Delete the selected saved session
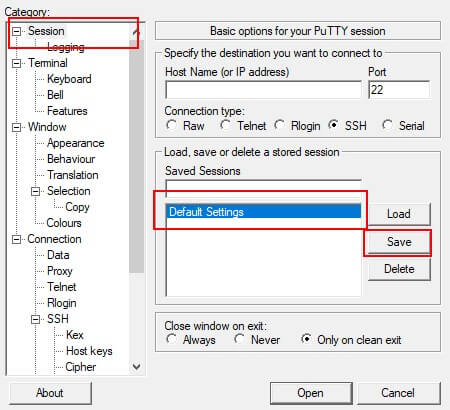 (x=399, y=269)
